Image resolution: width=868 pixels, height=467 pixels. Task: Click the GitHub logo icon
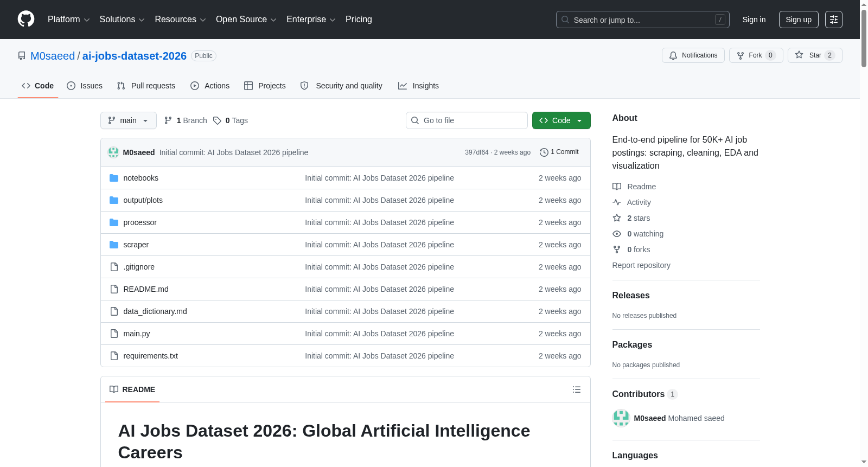(x=26, y=19)
